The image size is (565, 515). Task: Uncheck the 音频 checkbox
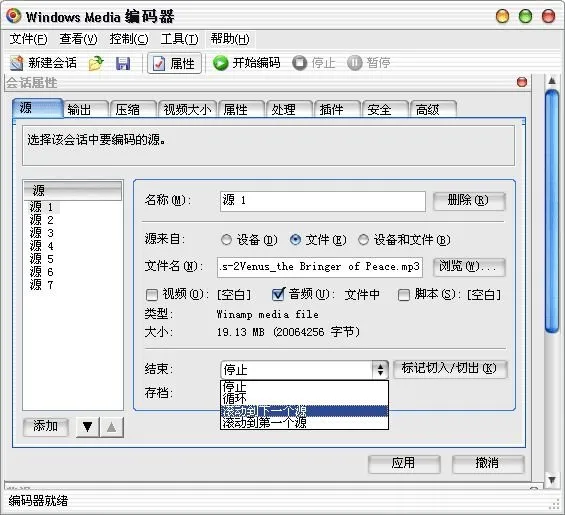coord(278,294)
